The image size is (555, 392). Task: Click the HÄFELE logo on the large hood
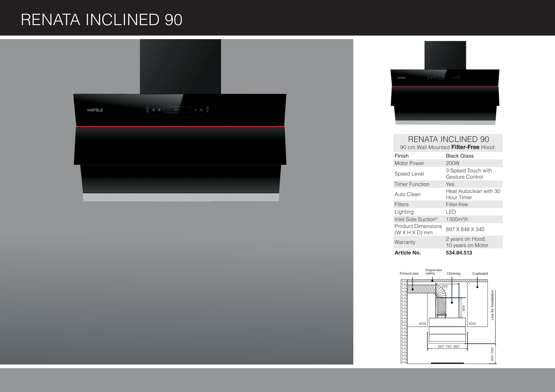pos(95,110)
